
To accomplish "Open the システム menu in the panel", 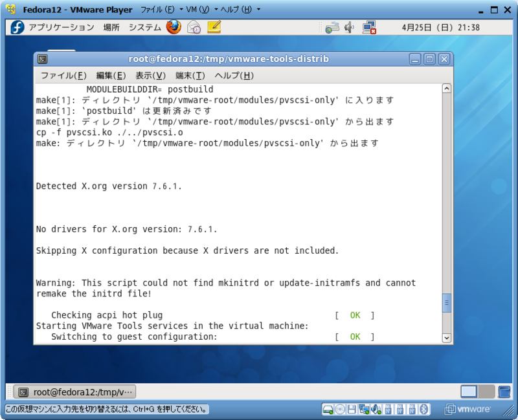I will [144, 27].
